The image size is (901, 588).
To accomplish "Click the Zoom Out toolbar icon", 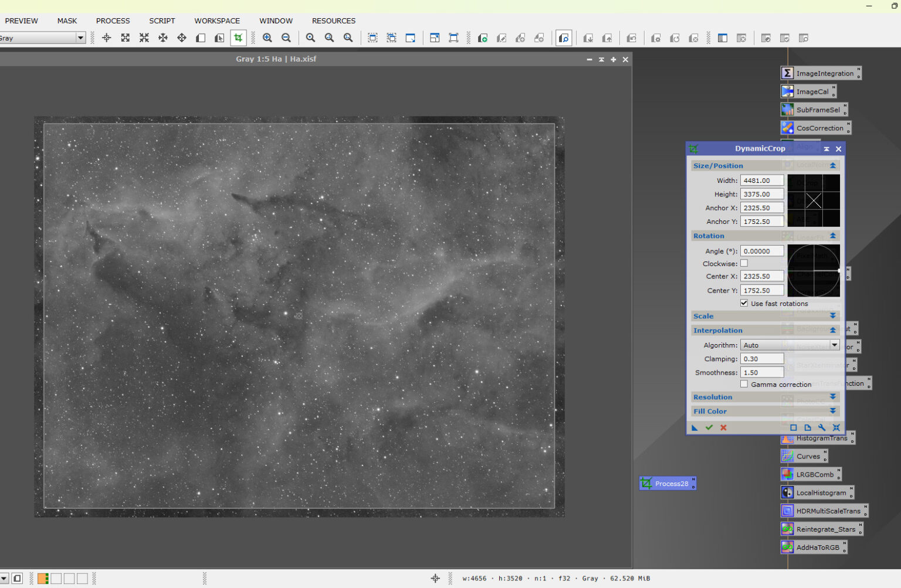I will tap(286, 38).
